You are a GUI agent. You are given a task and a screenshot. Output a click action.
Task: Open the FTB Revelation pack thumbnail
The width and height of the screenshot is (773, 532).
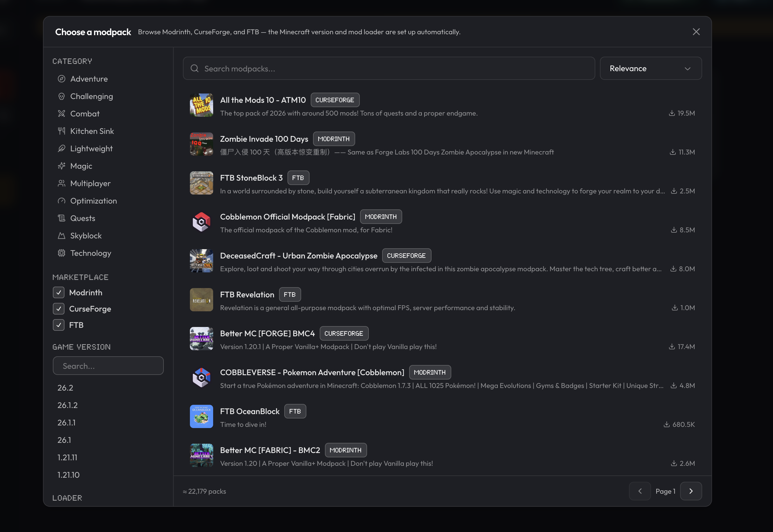(x=201, y=300)
